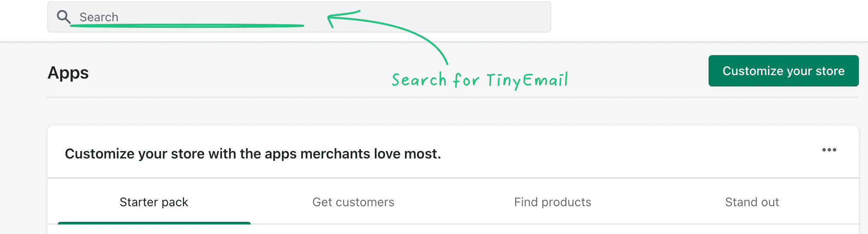Open the Get customers tab
This screenshot has width=868, height=234.
coord(353,202)
